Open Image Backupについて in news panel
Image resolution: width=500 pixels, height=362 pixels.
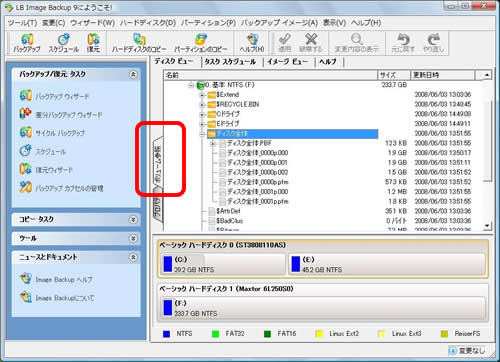pyautogui.click(x=57, y=297)
